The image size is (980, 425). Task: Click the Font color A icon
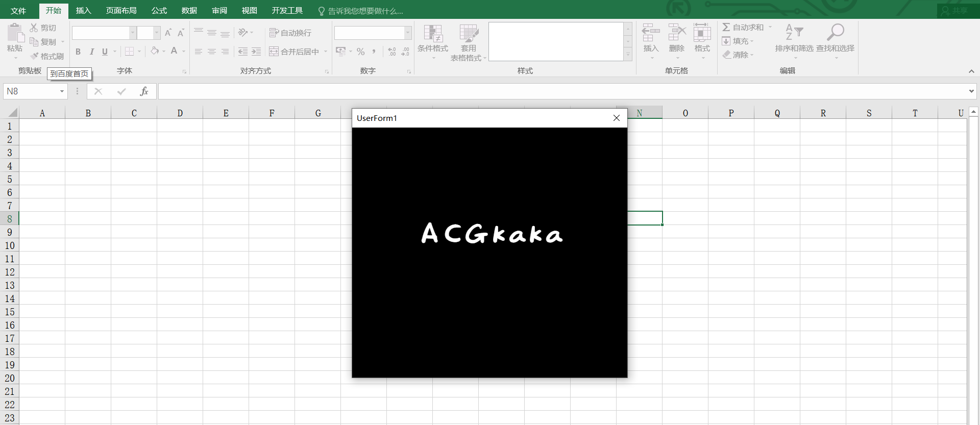tap(174, 51)
